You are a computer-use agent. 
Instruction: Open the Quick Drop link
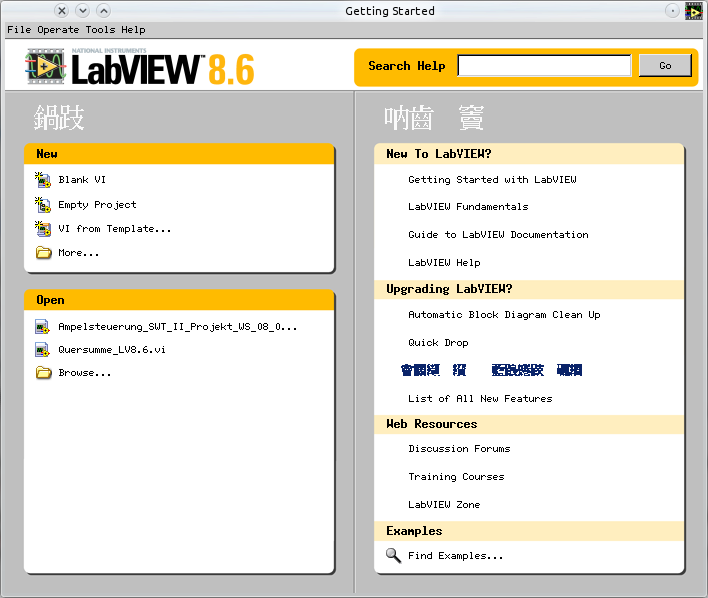click(438, 343)
